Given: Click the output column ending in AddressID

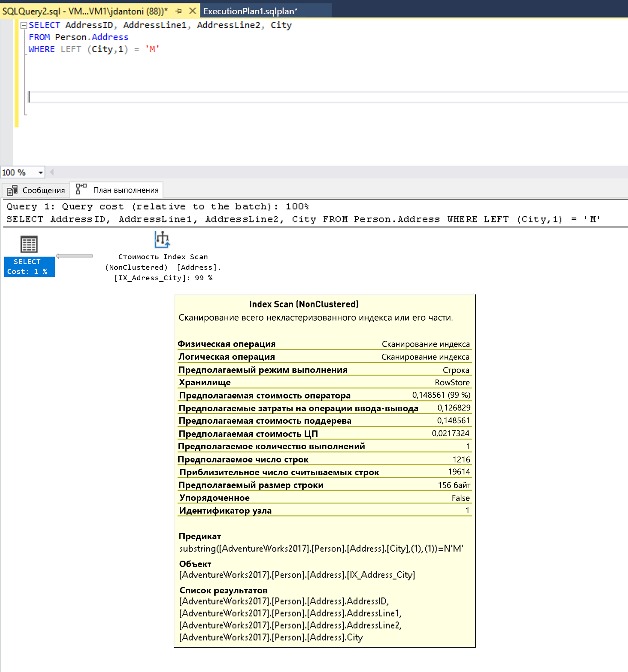Looking at the screenshot, I should point(284,601).
